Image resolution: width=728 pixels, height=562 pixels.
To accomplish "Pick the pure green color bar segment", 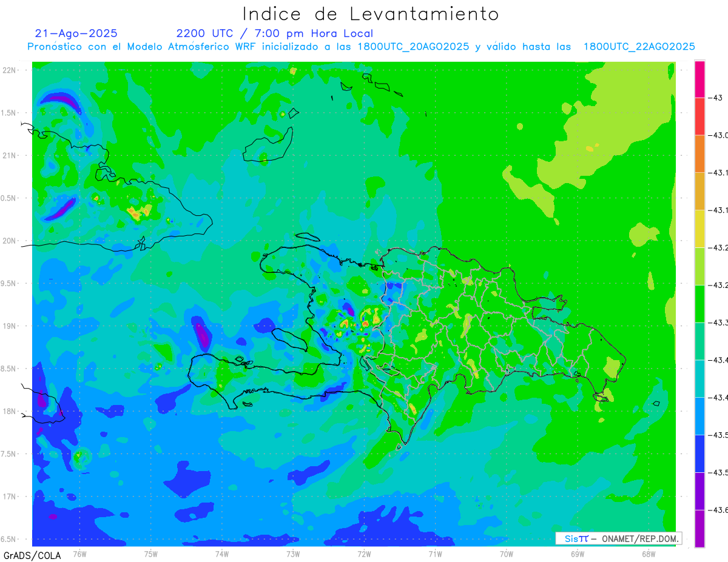I will click(699, 303).
